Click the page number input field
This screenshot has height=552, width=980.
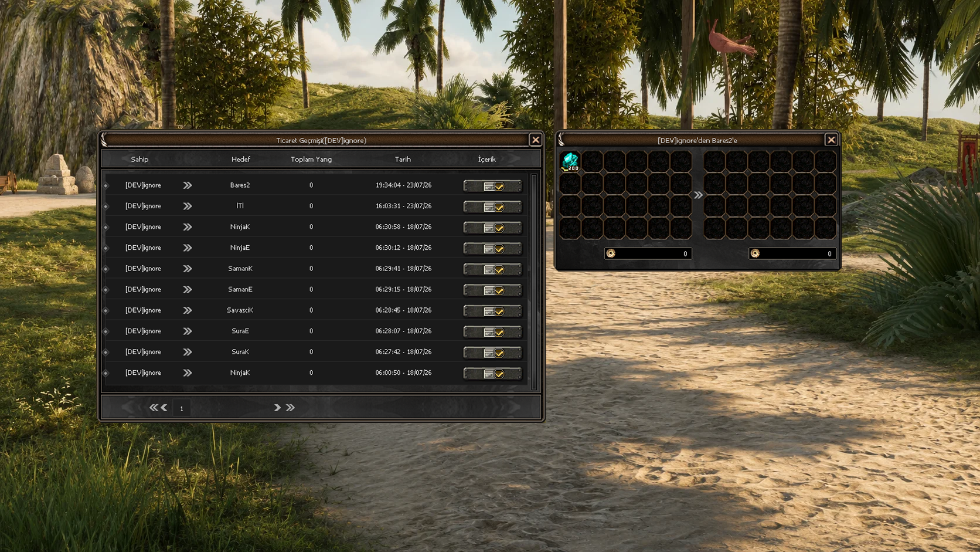tap(182, 408)
